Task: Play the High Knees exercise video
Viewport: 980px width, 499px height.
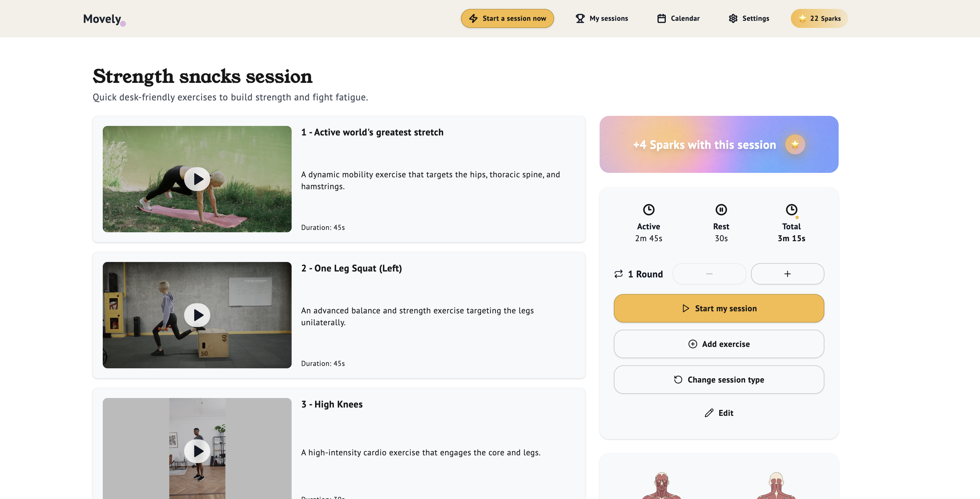Action: (x=197, y=451)
